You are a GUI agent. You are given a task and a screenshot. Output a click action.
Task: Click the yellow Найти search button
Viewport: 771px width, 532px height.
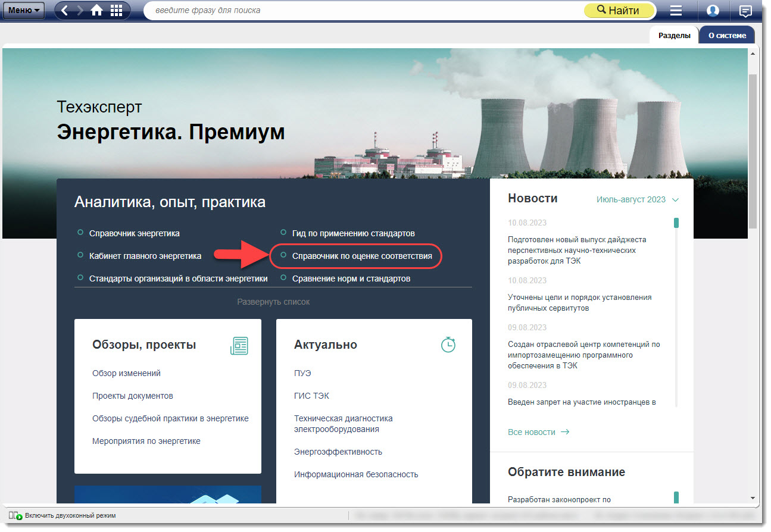pyautogui.click(x=618, y=10)
